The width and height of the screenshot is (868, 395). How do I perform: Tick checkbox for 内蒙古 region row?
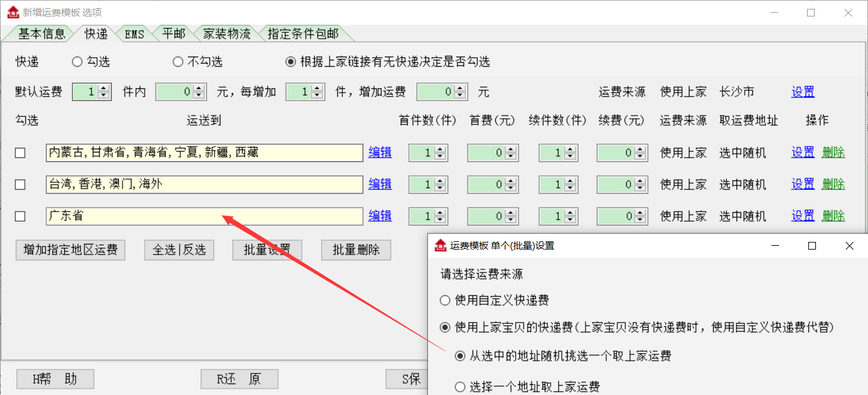(20, 153)
